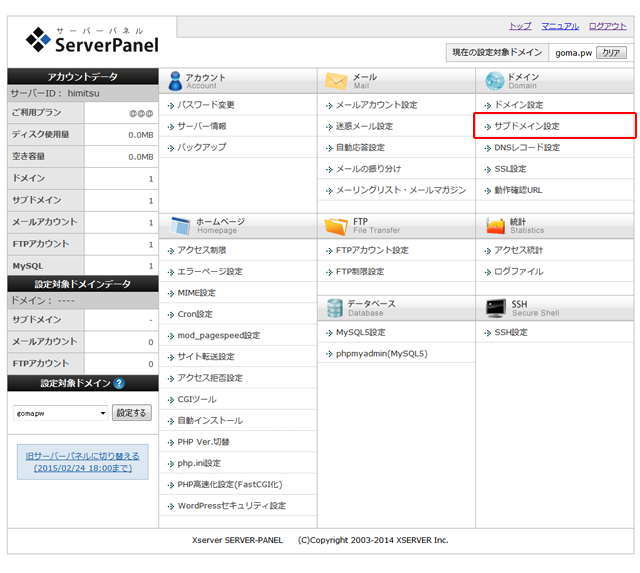
Task: Open メールアカウント設定 menu item
Action: click(376, 105)
